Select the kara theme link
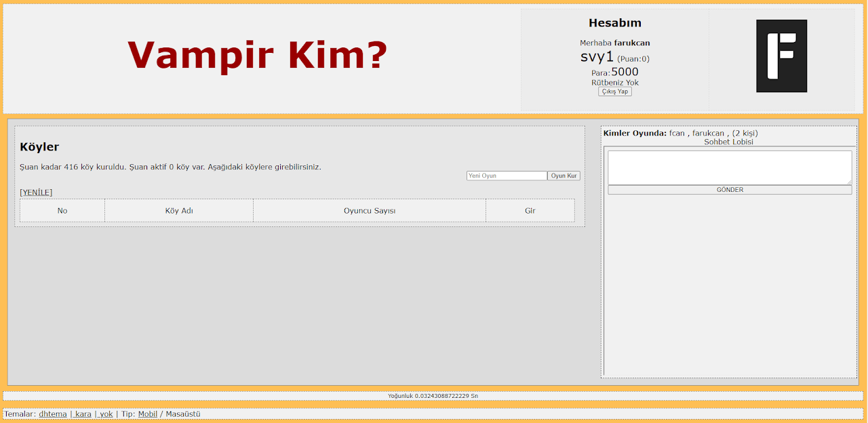The image size is (868, 423). pos(83,414)
